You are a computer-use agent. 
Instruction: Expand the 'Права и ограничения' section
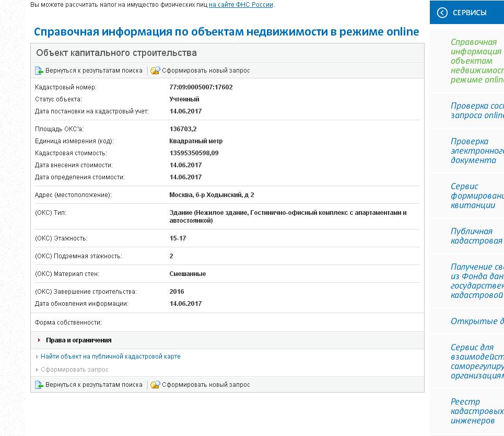point(39,340)
